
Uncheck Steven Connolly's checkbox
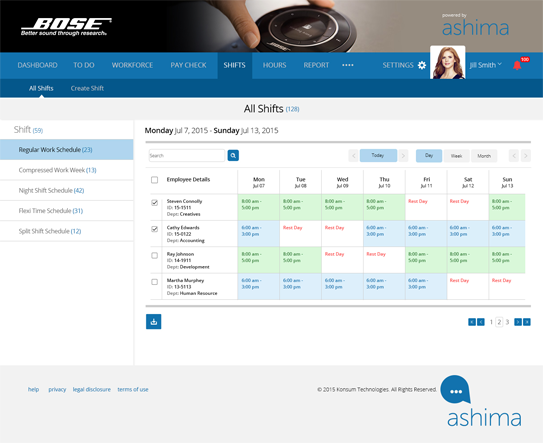(x=154, y=203)
